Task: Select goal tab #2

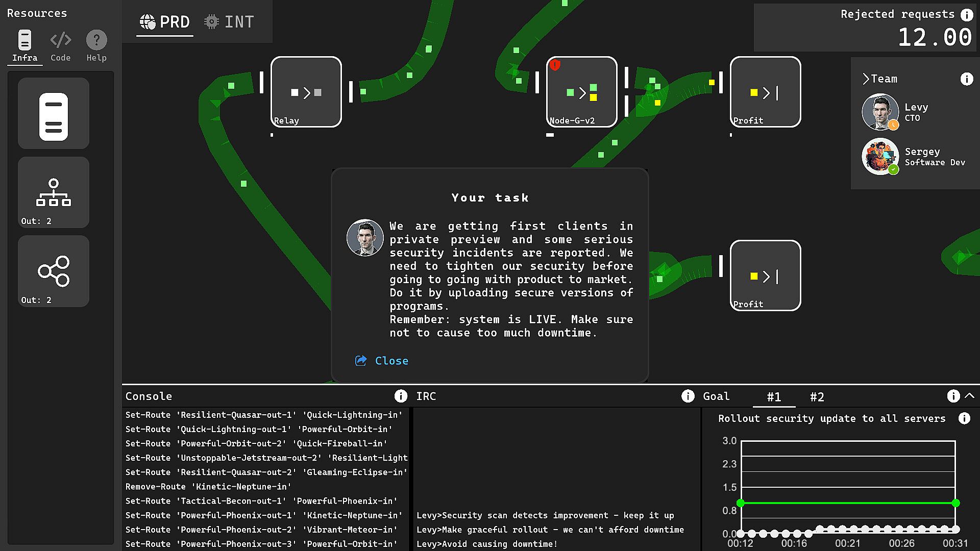Action: 817,397
